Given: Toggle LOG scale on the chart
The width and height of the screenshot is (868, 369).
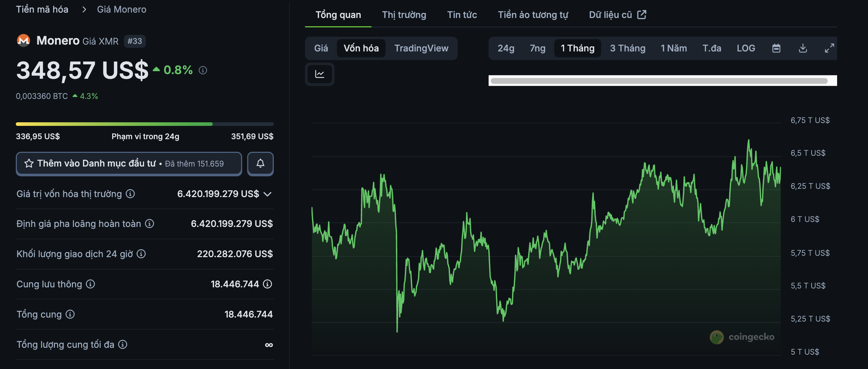Looking at the screenshot, I should pos(746,48).
